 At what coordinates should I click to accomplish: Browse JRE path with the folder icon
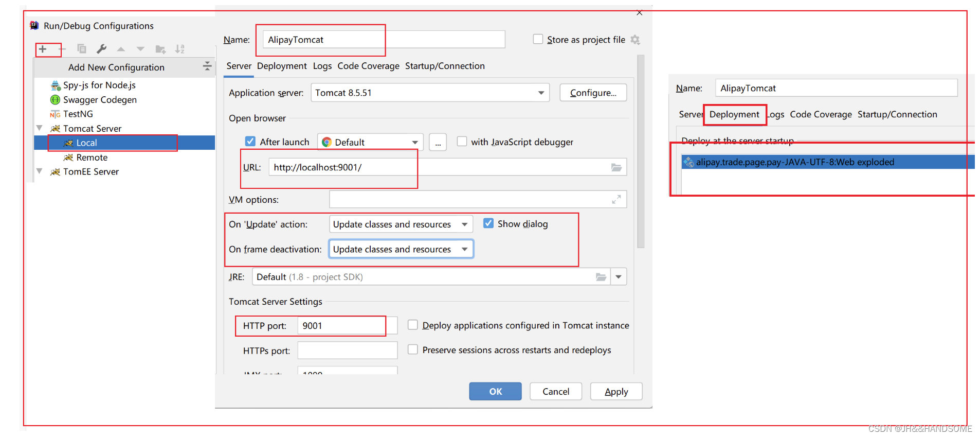pos(601,277)
